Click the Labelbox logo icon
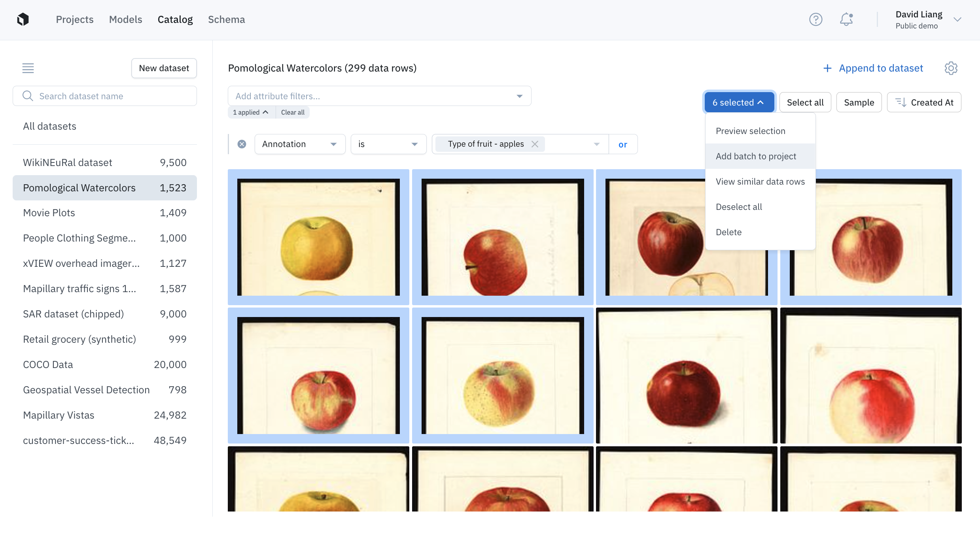This screenshot has width=980, height=555. [23, 19]
